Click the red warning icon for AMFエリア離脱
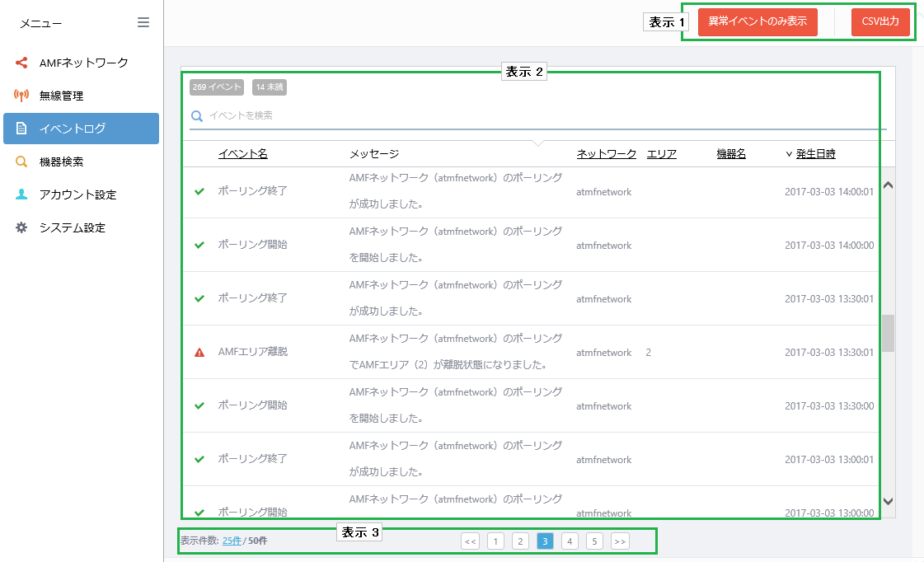The image size is (924, 562). tap(199, 353)
